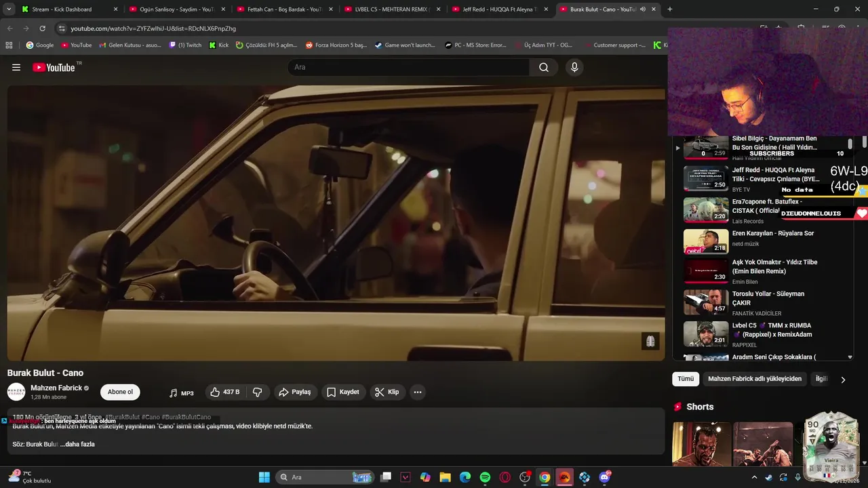Open Opera browser from the taskbar

pyautogui.click(x=505, y=477)
